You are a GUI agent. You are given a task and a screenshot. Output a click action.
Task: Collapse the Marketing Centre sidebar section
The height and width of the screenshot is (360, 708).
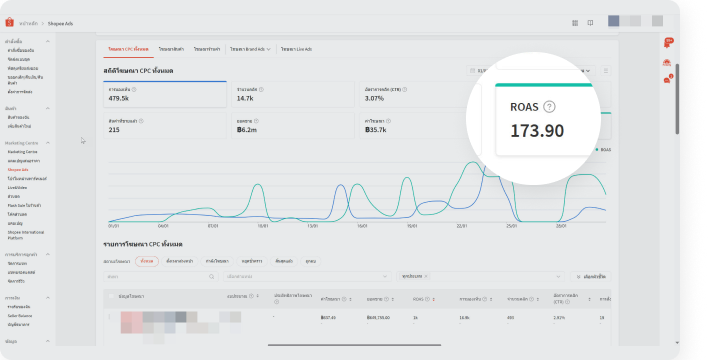tap(47, 143)
